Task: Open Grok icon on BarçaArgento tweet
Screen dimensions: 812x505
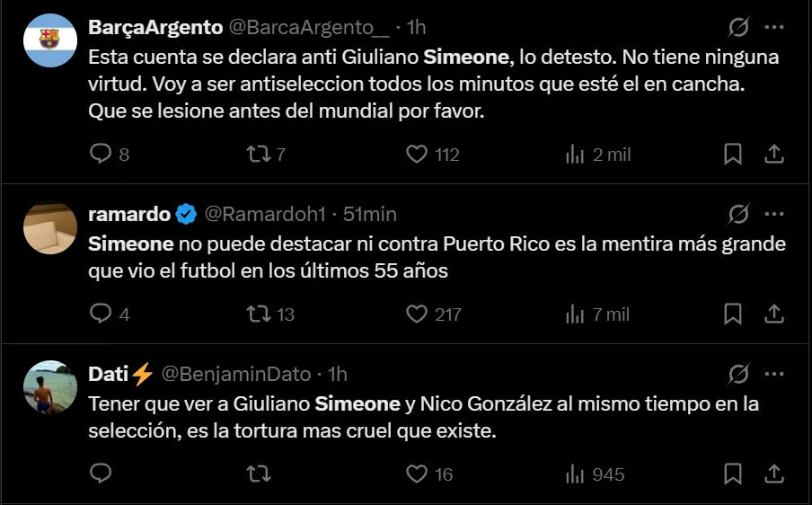Action: [737, 28]
